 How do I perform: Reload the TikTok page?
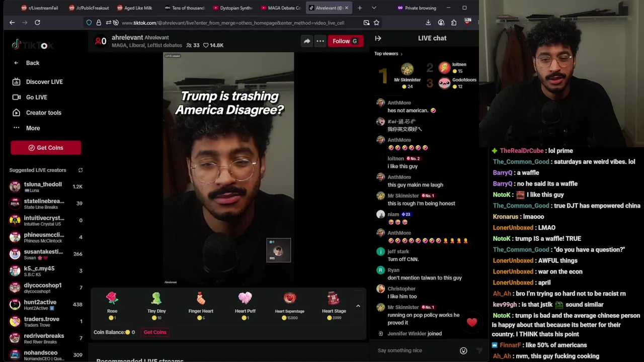coord(37,23)
